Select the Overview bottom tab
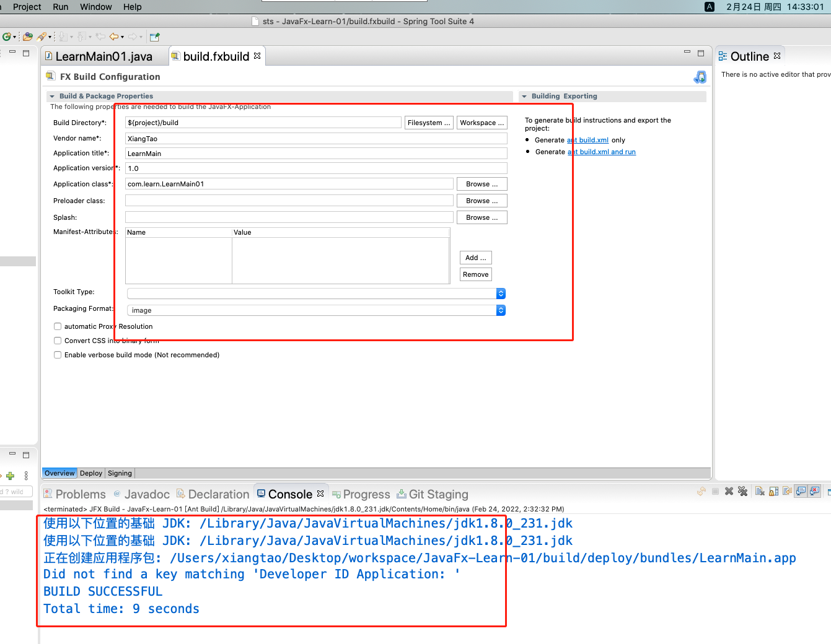The height and width of the screenshot is (644, 831). (59, 473)
